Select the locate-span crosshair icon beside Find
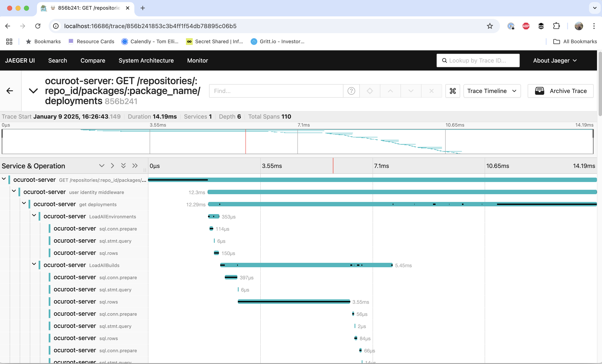The height and width of the screenshot is (364, 602). [369, 91]
